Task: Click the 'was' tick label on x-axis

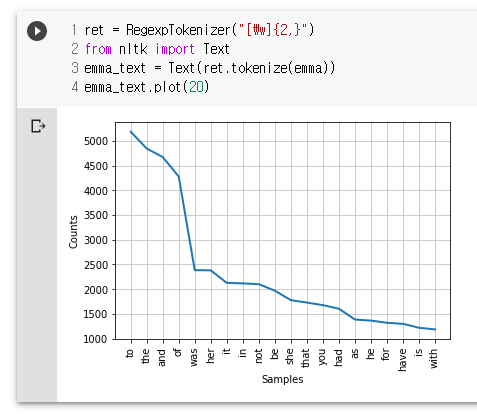Action: pos(194,357)
